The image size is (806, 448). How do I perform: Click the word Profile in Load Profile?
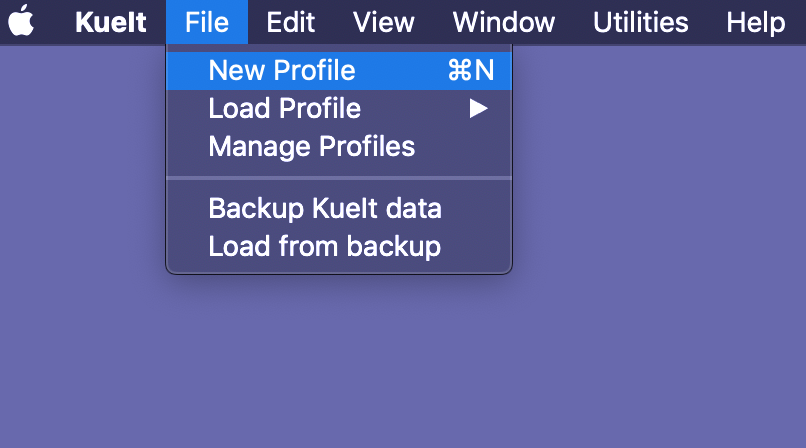point(320,108)
